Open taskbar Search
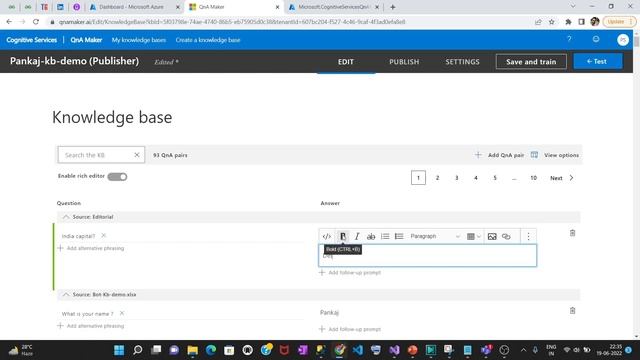The width and height of the screenshot is (640, 360). click(x=138, y=350)
